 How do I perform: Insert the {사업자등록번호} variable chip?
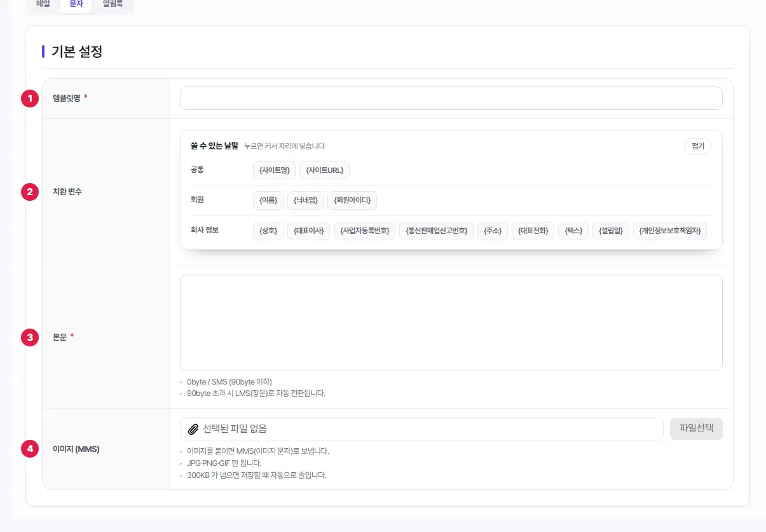(x=365, y=231)
